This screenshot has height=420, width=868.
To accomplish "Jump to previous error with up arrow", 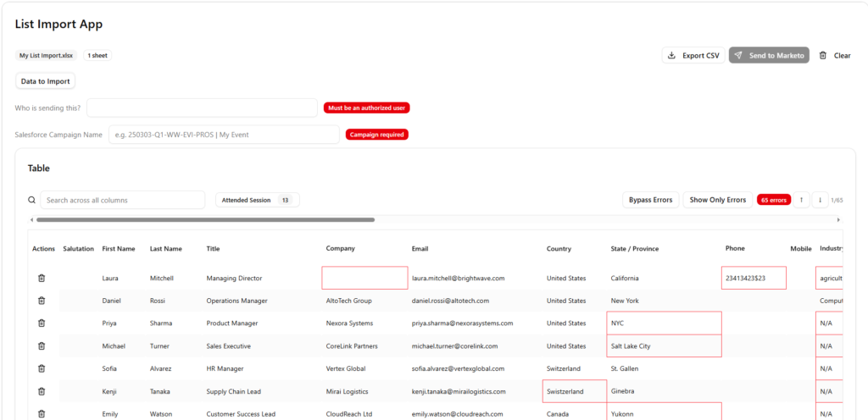I will [x=801, y=200].
